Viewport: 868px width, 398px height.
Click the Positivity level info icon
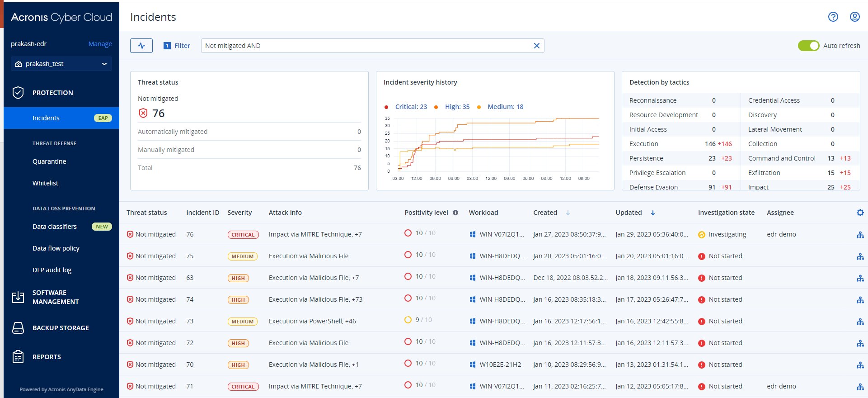coord(455,213)
